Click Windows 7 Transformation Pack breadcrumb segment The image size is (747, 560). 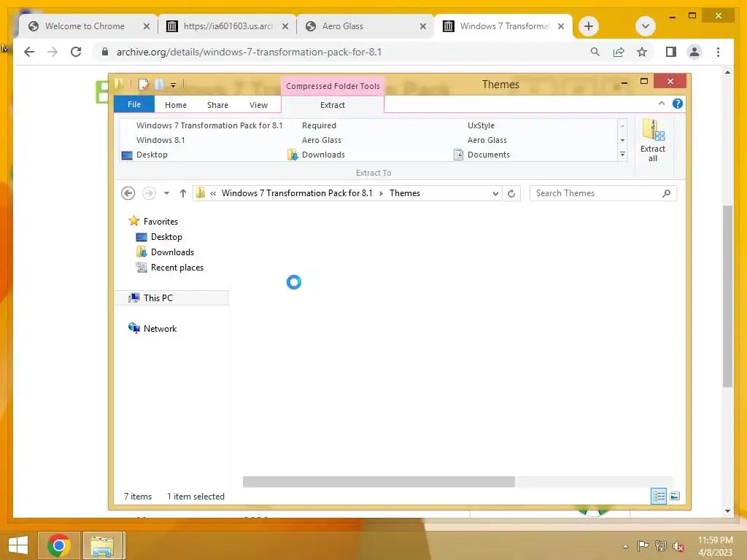click(x=297, y=193)
